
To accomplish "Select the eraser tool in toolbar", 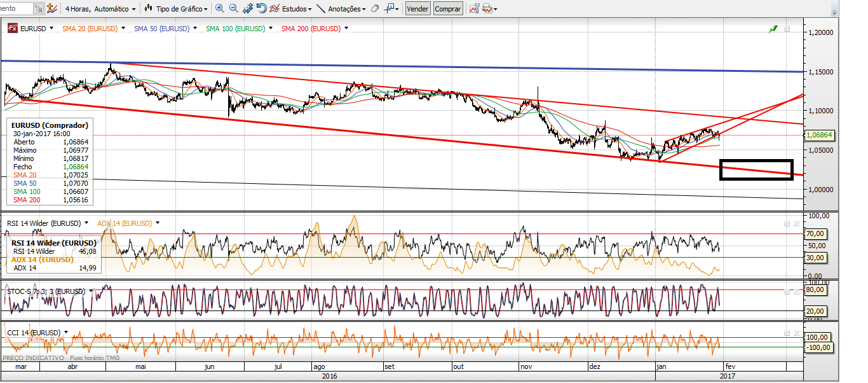I will tap(375, 9).
